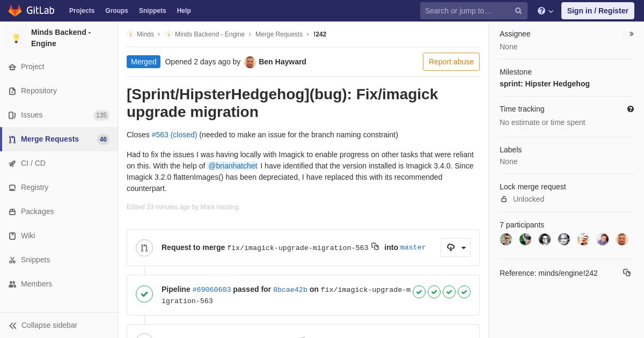Image resolution: width=644 pixels, height=338 pixels.
Task: Click the Minds Backend - Engine project avatar in the sidebar
Action: [x=16, y=38]
